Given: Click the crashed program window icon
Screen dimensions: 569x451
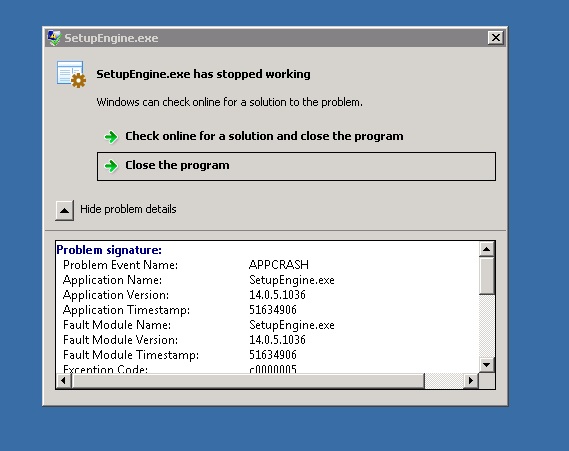Looking at the screenshot, I should click(x=71, y=74).
